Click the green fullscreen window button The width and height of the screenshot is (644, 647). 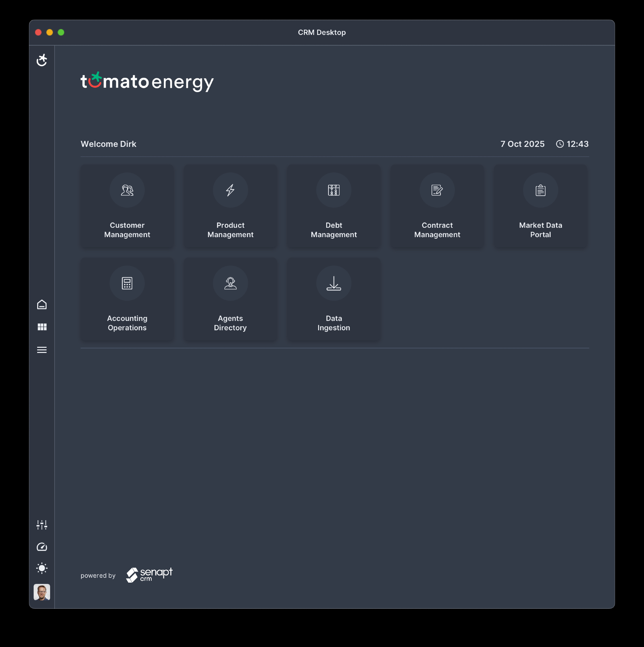coord(61,32)
